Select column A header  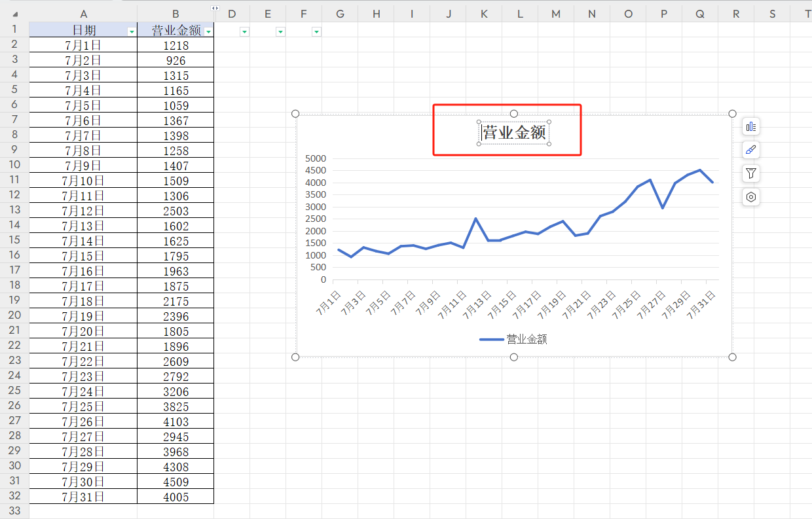[x=83, y=14]
